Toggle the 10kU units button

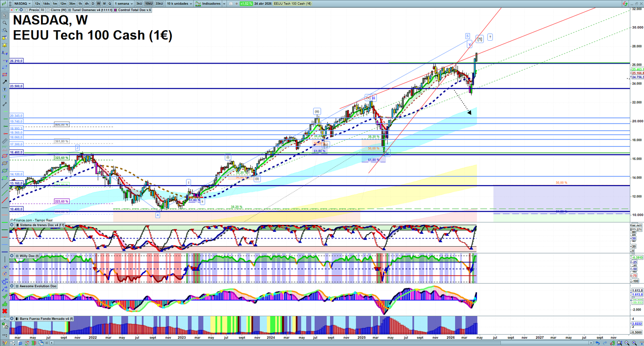[x=149, y=4]
